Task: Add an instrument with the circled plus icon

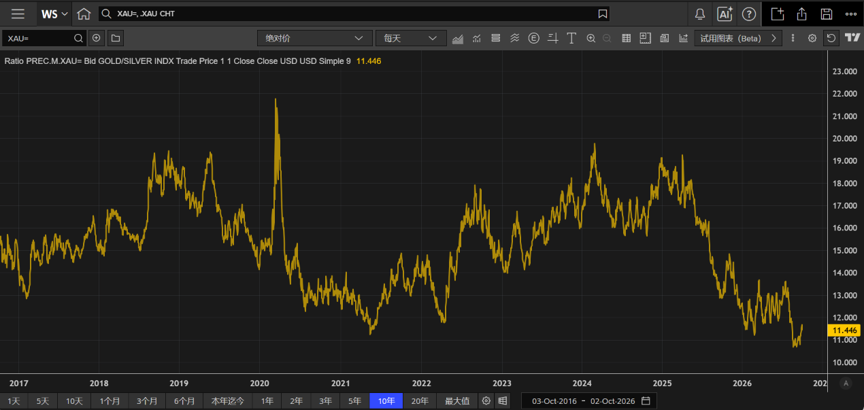Action: pos(96,38)
